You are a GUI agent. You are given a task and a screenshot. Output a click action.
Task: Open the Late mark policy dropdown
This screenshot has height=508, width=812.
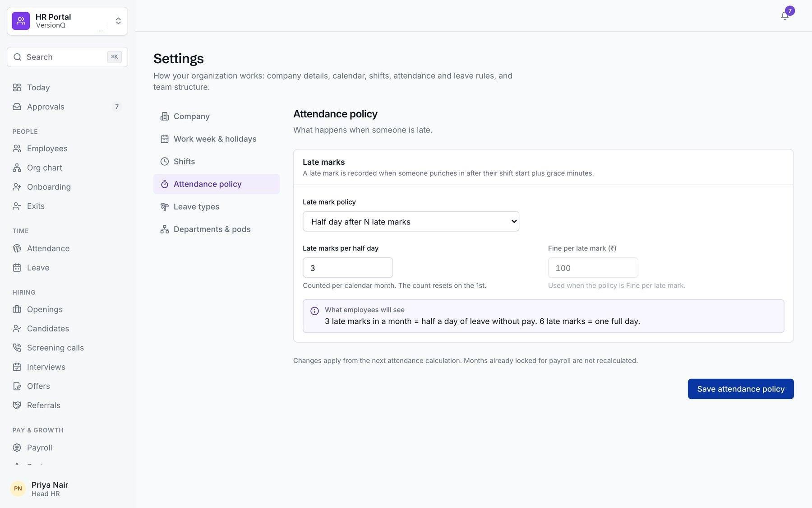point(411,222)
